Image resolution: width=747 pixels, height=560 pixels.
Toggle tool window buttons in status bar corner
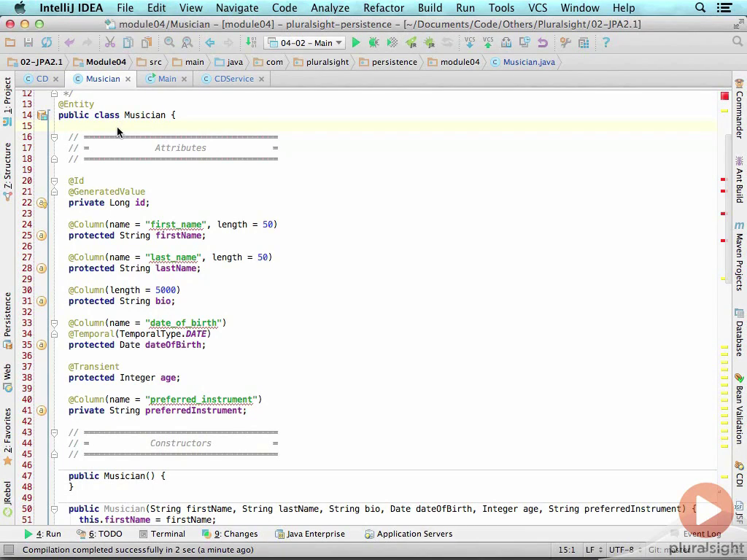pyautogui.click(x=9, y=550)
